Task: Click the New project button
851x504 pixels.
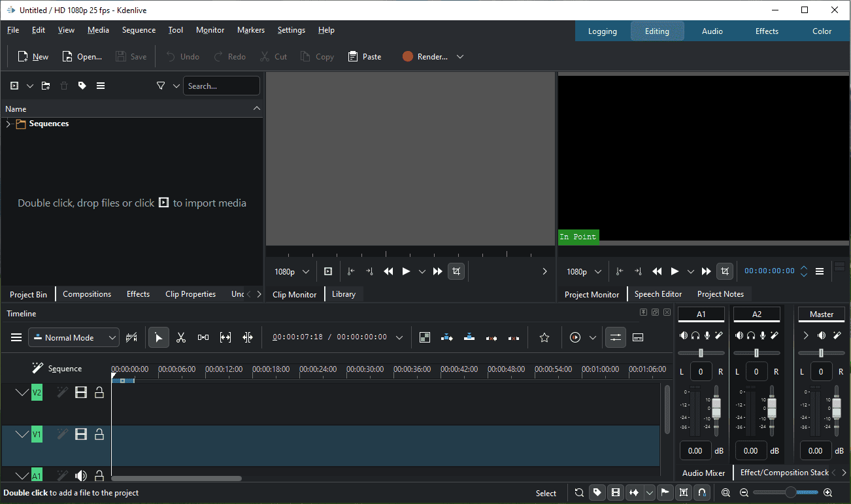Action: click(33, 57)
